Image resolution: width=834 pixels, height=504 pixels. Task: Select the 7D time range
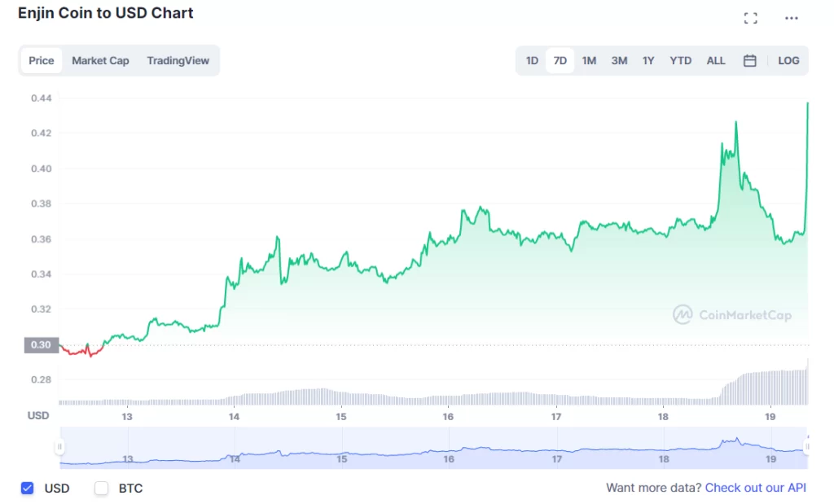[x=560, y=60]
